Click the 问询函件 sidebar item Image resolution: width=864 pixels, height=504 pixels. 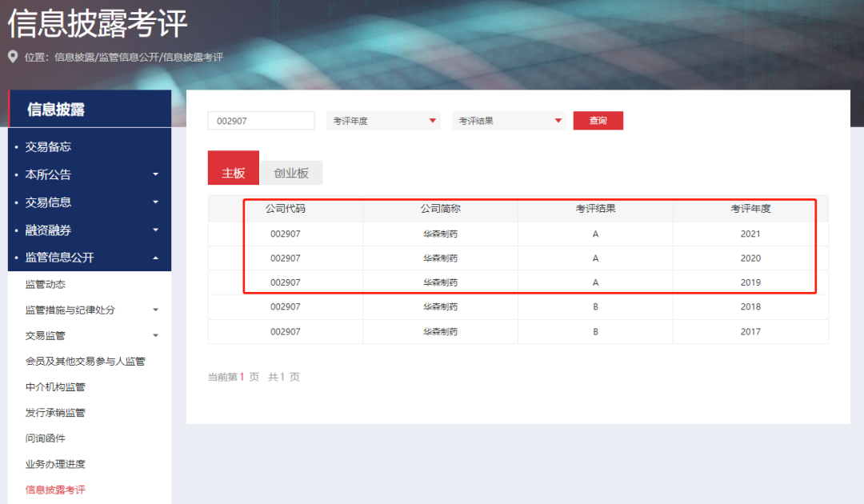(x=46, y=438)
